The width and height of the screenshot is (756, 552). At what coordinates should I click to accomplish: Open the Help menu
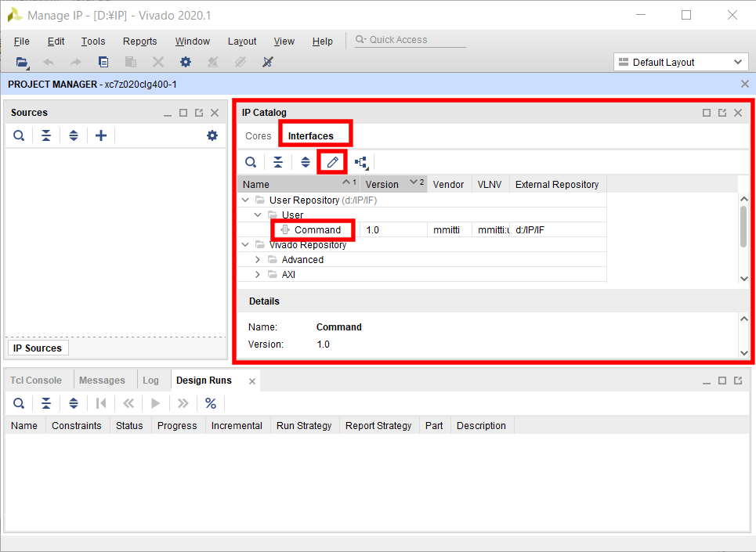[323, 41]
